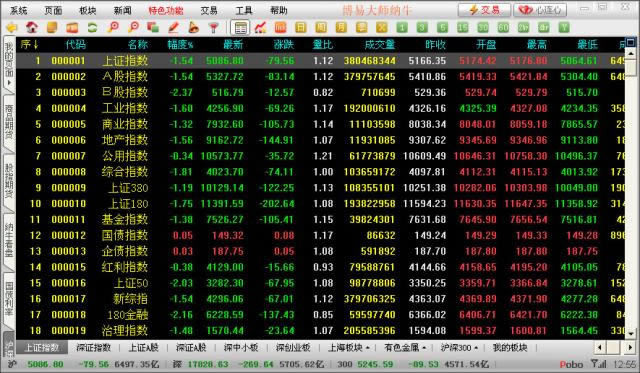Open the 特色功能 menu

tap(166, 10)
